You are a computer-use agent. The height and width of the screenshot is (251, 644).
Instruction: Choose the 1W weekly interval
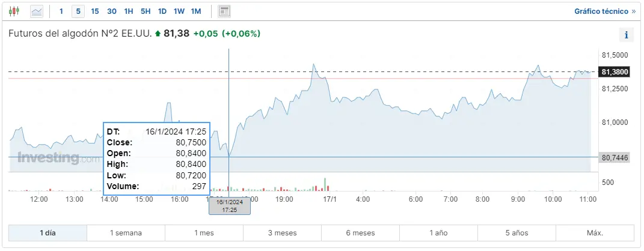[x=179, y=11]
